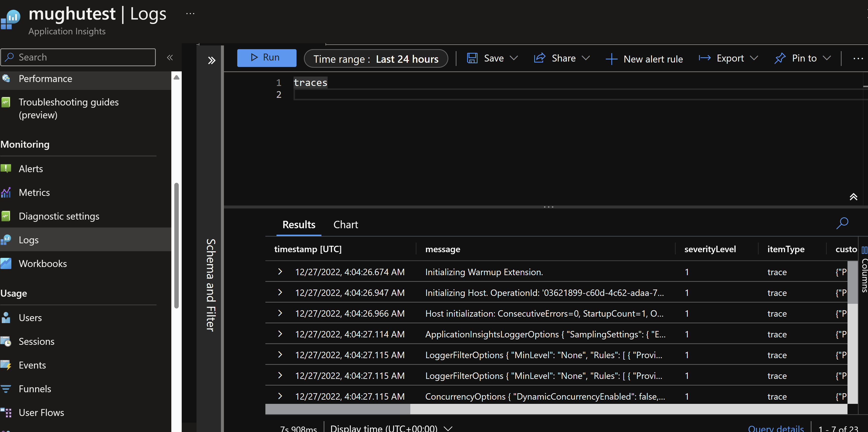Screen dimensions: 868x432
Task: Collapse the sidebar with the double-chevron
Action: 170,57
